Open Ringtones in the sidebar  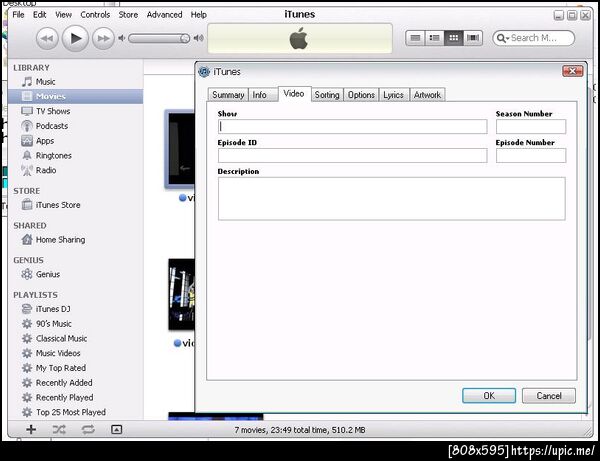75,156
